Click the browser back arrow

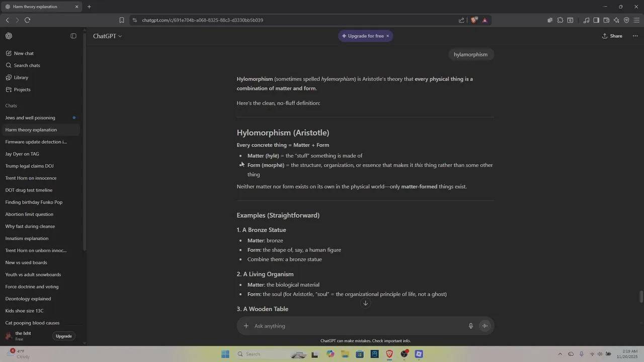click(7, 20)
